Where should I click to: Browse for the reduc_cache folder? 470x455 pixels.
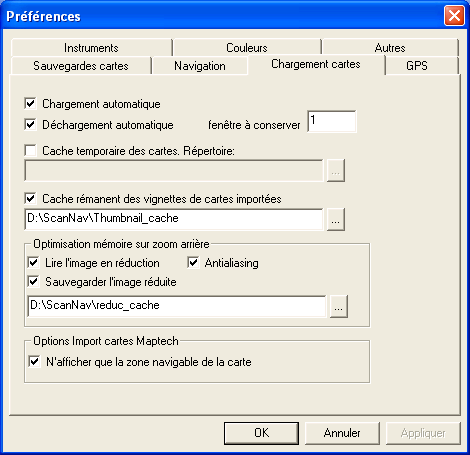(339, 306)
